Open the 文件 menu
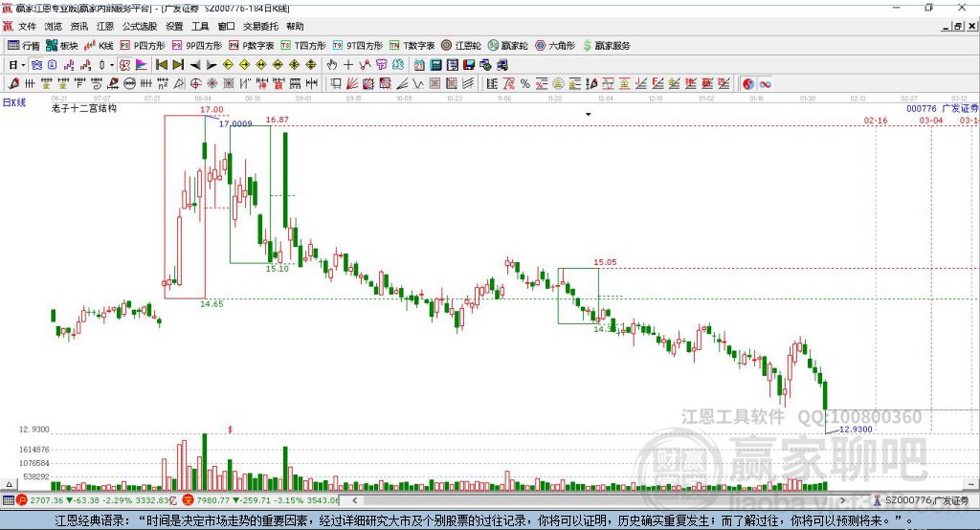The height and width of the screenshot is (530, 980). point(27,26)
